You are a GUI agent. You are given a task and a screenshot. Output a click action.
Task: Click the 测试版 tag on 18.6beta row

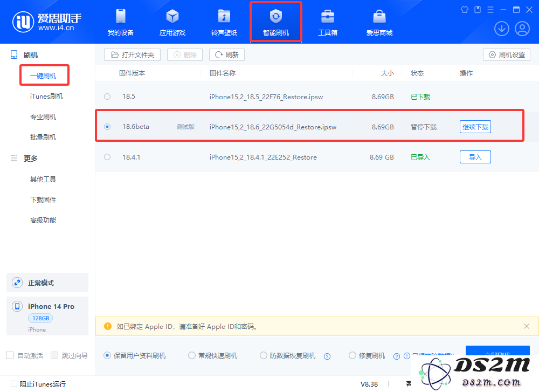coord(185,127)
